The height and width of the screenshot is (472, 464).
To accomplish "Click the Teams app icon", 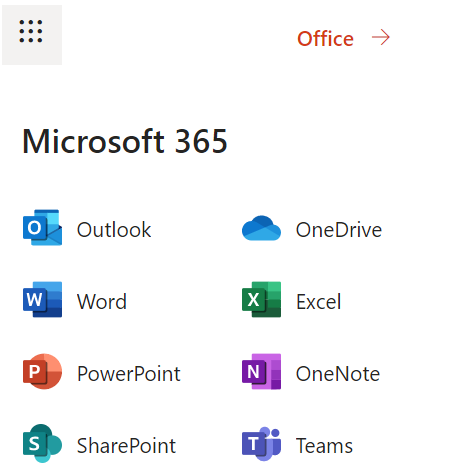I will point(261,444).
